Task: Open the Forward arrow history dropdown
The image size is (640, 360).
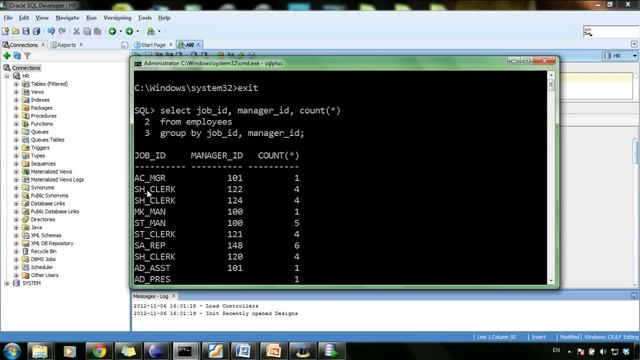Action: click(138, 31)
